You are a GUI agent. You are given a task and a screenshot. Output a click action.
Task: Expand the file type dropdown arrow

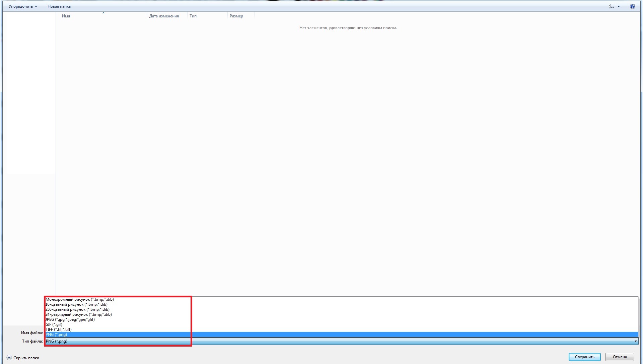click(635, 341)
